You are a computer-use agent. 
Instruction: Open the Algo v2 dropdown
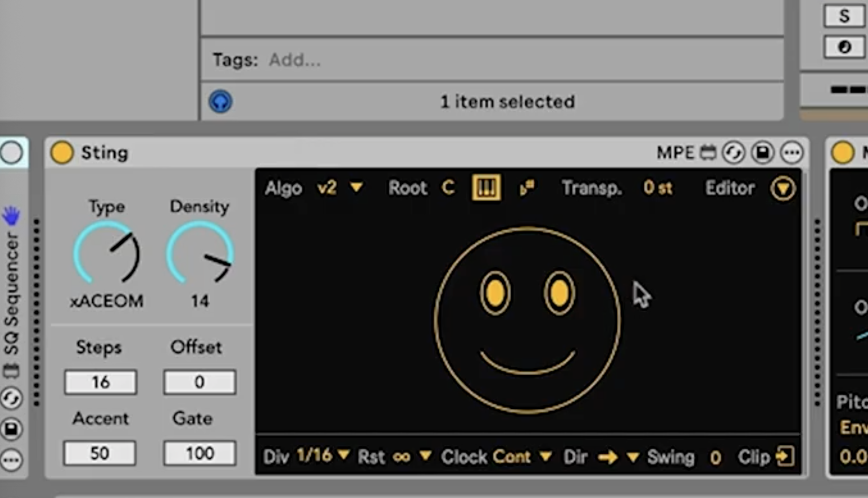pos(356,187)
